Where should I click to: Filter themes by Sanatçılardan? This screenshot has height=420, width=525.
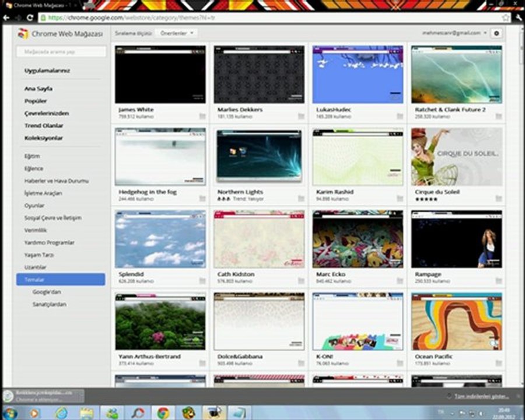click(49, 304)
